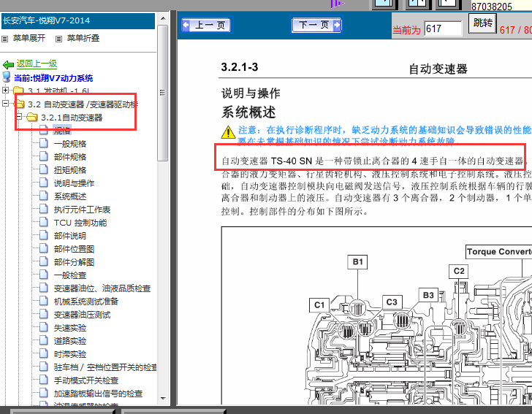The width and height of the screenshot is (532, 414).
Task: Click page icon beside 部件说明
Action: [x=44, y=235]
